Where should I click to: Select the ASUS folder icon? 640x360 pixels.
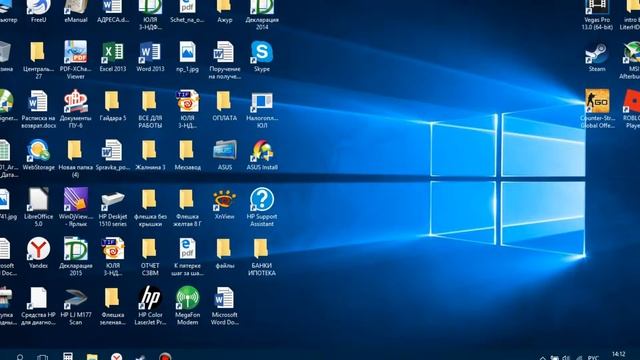tap(224, 155)
